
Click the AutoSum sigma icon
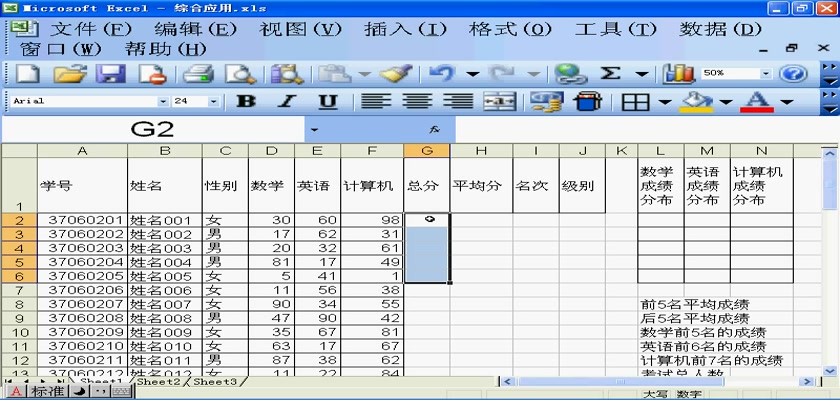[609, 74]
